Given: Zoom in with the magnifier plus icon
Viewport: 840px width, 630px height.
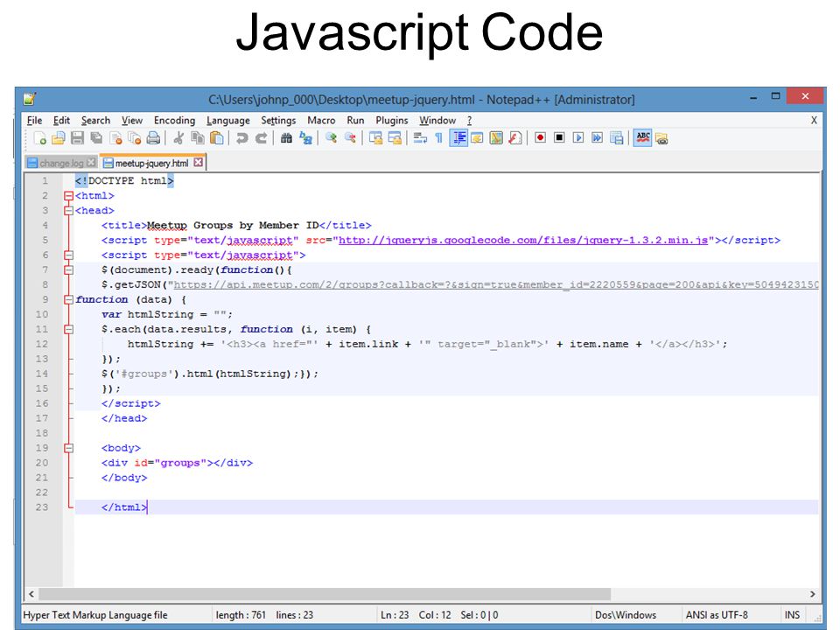Looking at the screenshot, I should (x=331, y=138).
